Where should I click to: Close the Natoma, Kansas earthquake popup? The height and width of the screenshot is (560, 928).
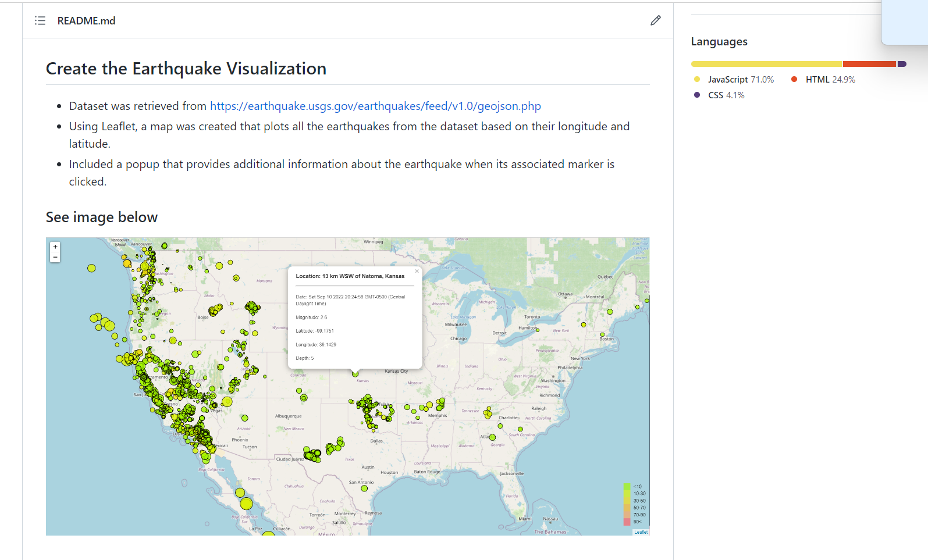point(417,271)
